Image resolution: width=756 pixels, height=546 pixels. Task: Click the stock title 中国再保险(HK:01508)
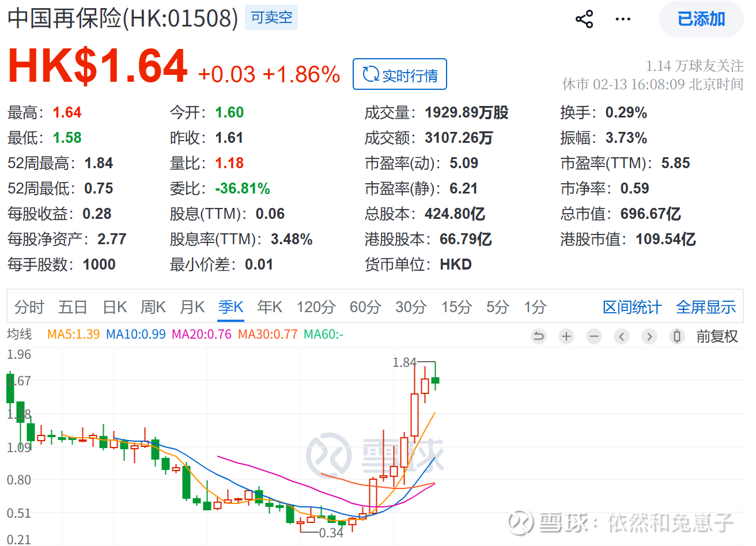tap(123, 18)
